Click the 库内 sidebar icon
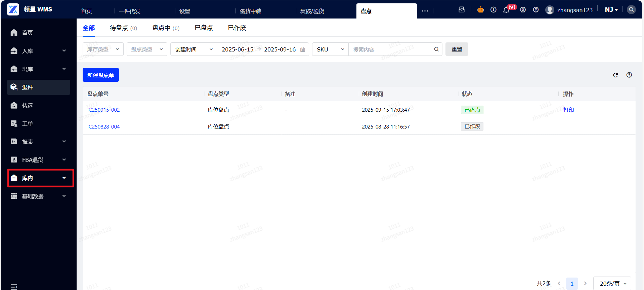Screen dimensions: 644x290 pos(14,178)
